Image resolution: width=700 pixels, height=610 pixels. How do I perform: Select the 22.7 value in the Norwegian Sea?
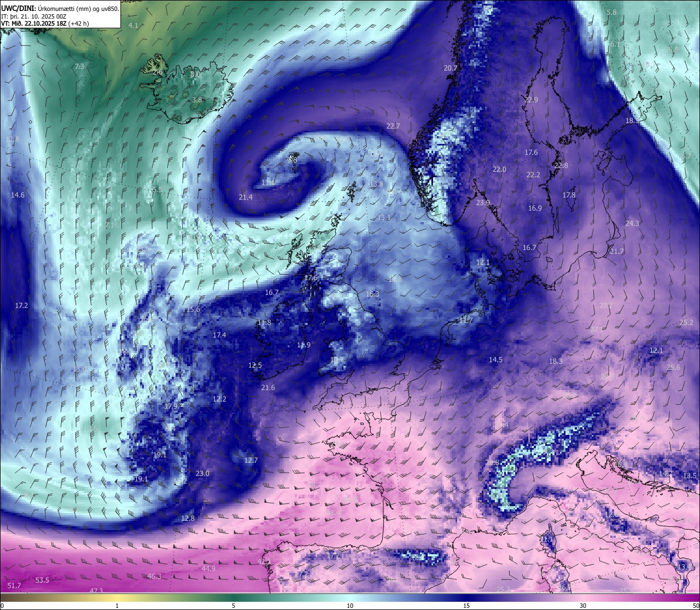coord(393,126)
